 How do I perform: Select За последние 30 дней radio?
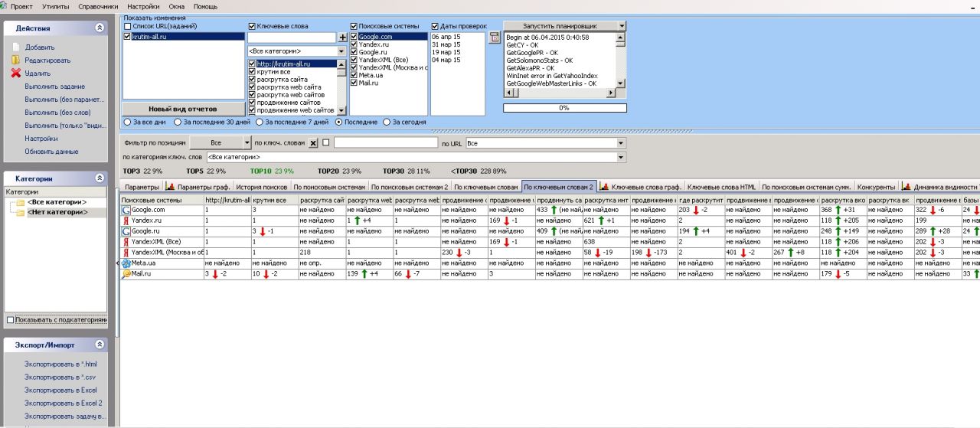(178, 122)
